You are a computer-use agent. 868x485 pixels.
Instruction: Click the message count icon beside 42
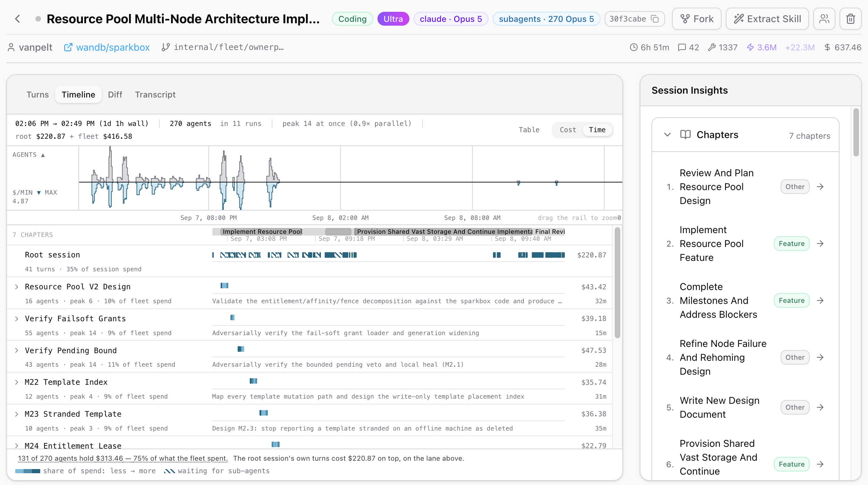pos(682,47)
